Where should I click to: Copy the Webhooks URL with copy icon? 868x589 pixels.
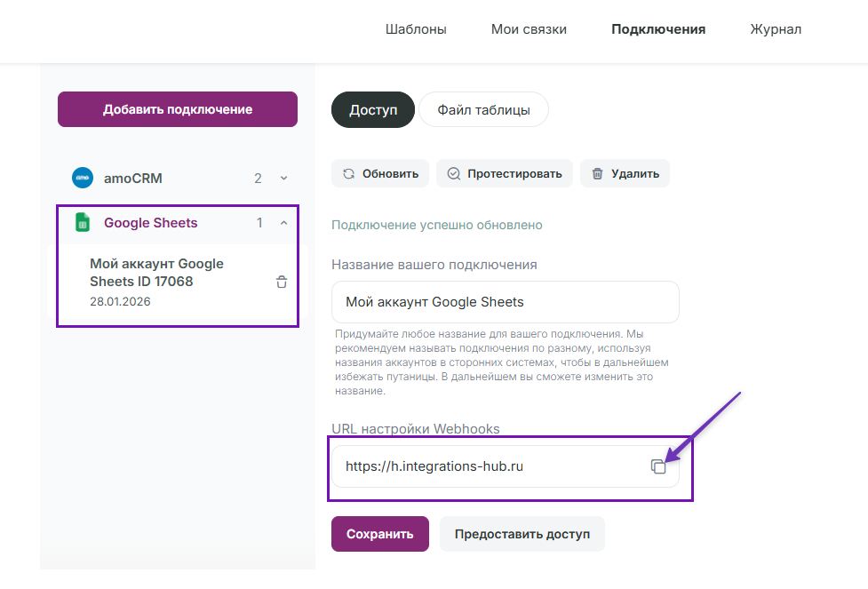658,466
